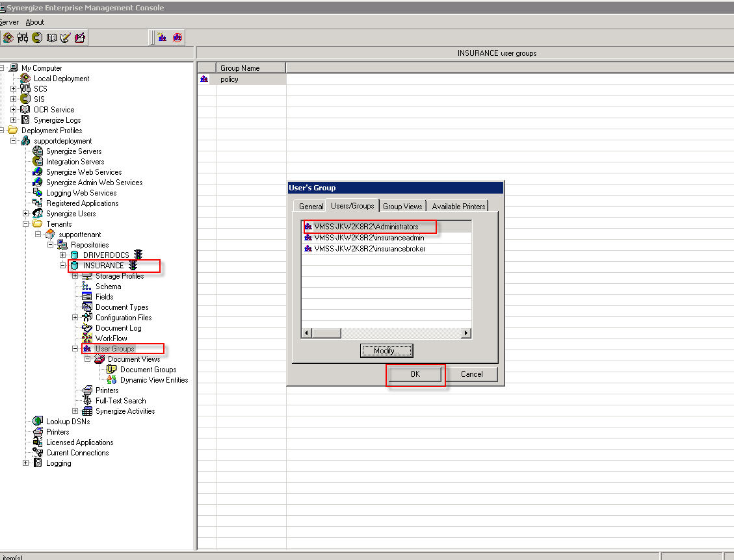The height and width of the screenshot is (560, 734).
Task: Click the Group Name column header
Action: coord(251,68)
